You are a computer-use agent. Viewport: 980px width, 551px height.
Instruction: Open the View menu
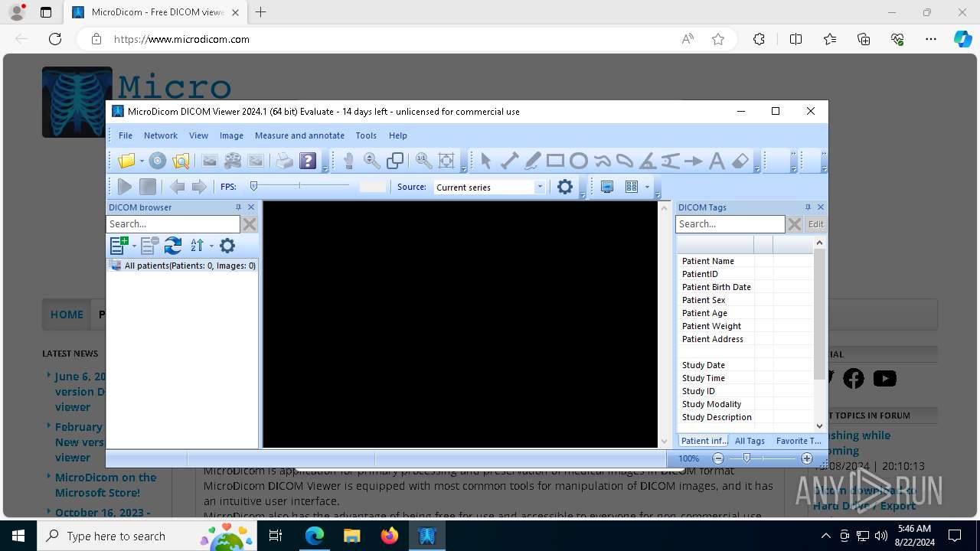point(198,135)
